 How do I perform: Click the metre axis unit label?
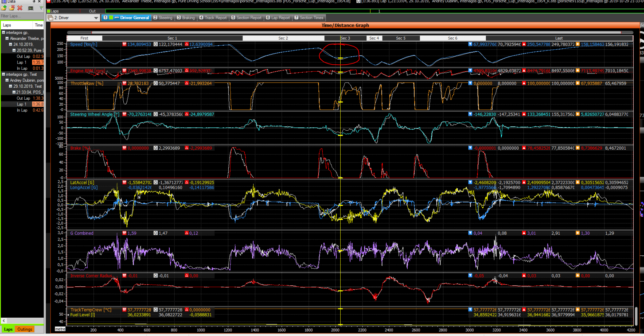(60, 329)
